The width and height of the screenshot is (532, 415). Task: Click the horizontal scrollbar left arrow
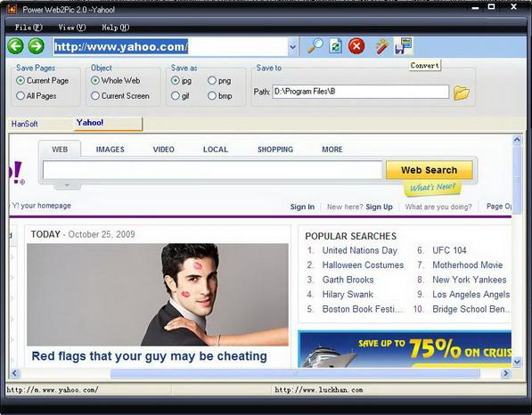14,374
